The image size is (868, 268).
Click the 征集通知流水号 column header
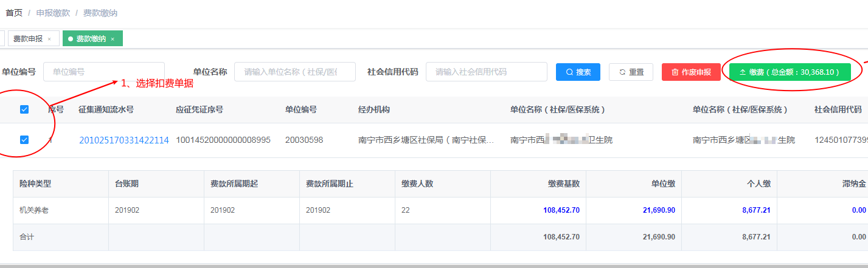coord(106,110)
